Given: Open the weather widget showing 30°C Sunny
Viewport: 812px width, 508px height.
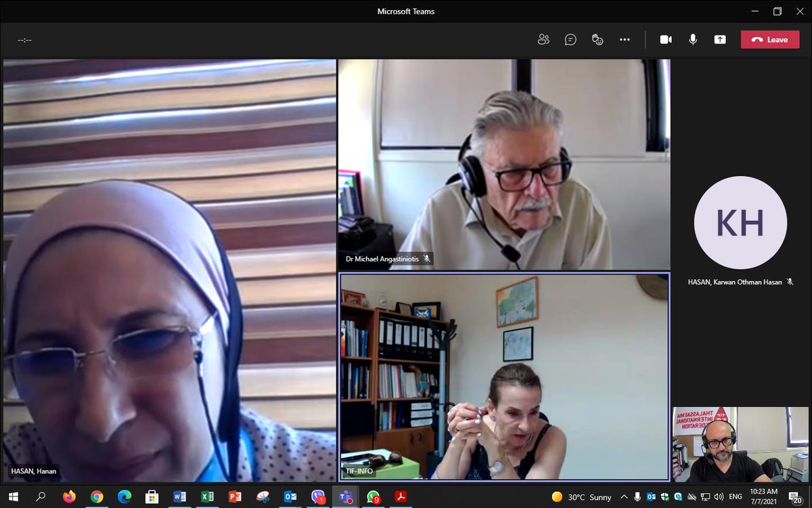Looking at the screenshot, I should pos(581,497).
